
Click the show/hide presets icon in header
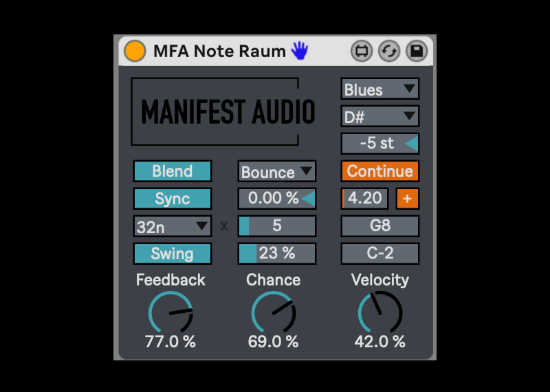(362, 51)
